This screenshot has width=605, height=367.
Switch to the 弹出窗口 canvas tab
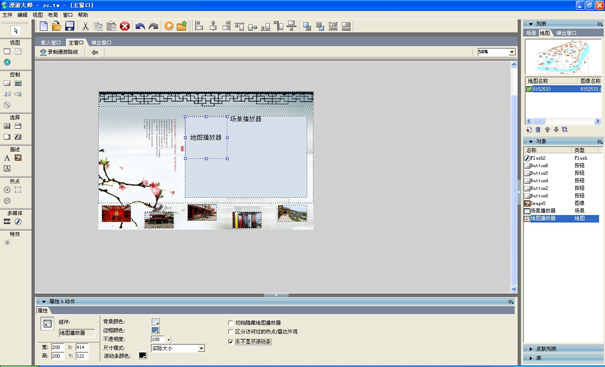(x=101, y=42)
